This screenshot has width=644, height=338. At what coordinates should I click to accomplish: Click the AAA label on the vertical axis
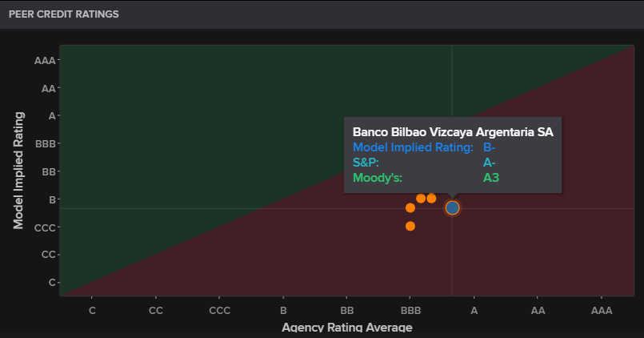45,60
